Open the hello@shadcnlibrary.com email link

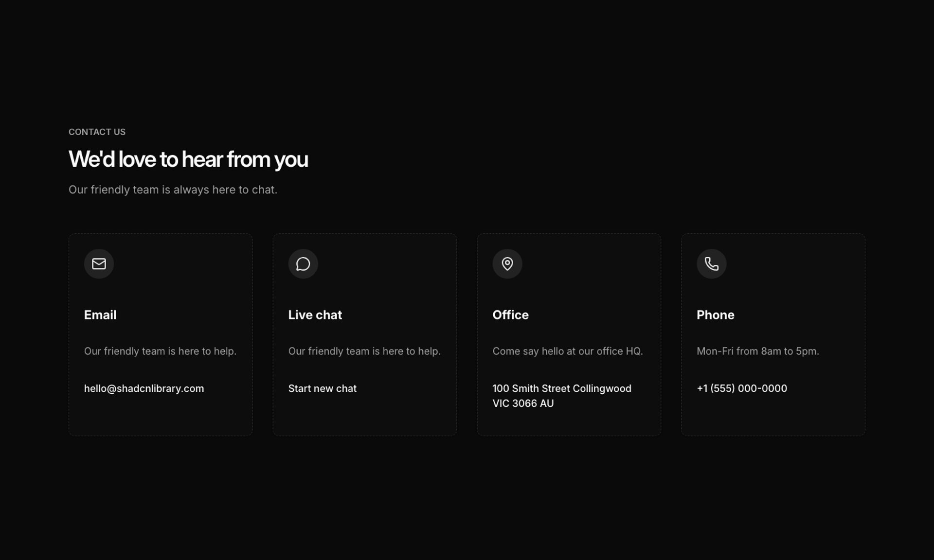point(144,388)
